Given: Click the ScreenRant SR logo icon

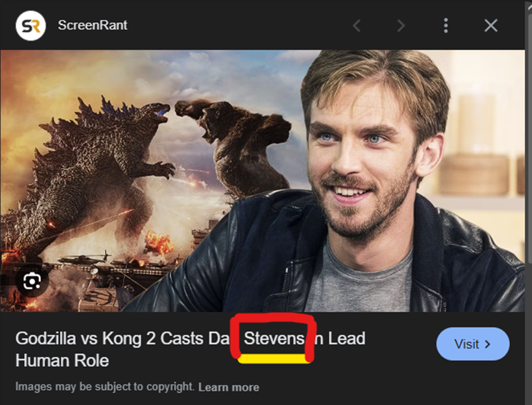Looking at the screenshot, I should (x=31, y=25).
